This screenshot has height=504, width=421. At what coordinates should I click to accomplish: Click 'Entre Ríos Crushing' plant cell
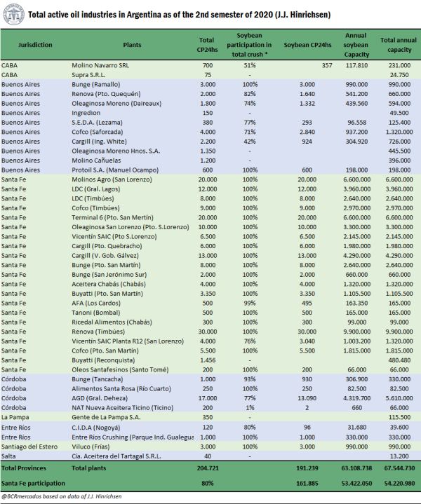(x=133, y=437)
